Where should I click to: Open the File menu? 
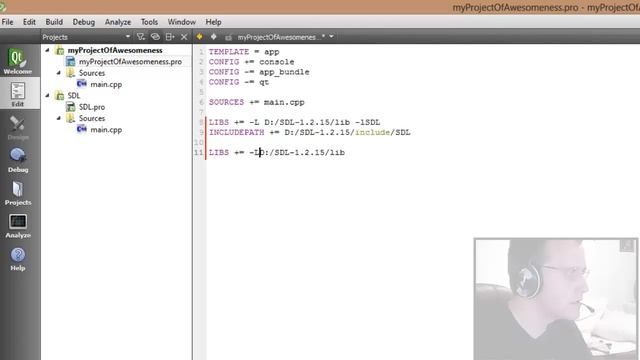[7, 22]
